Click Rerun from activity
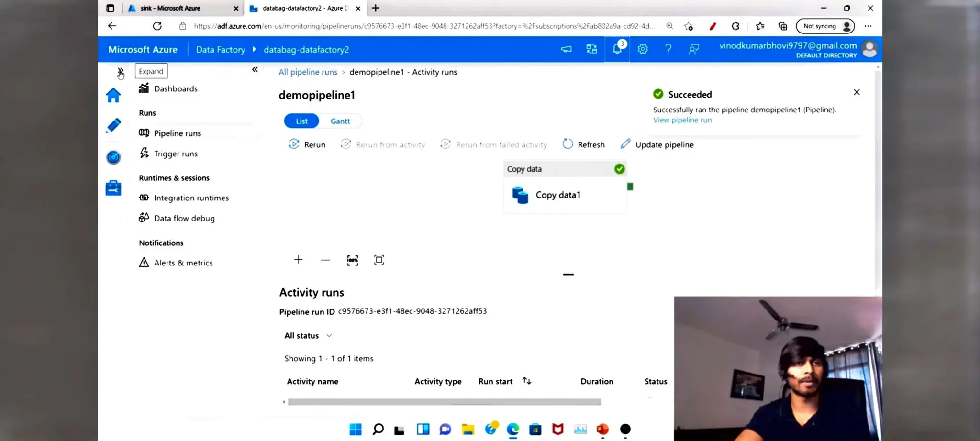 coord(383,144)
